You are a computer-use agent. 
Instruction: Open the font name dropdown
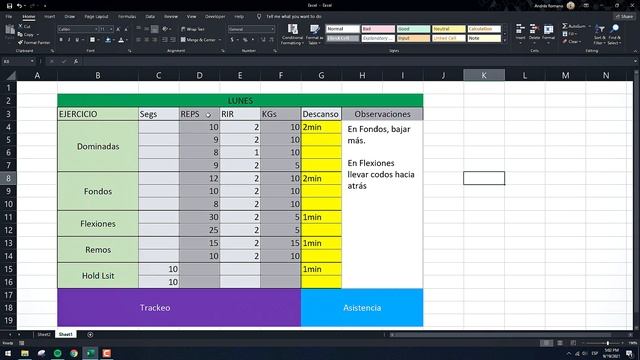tap(96, 29)
